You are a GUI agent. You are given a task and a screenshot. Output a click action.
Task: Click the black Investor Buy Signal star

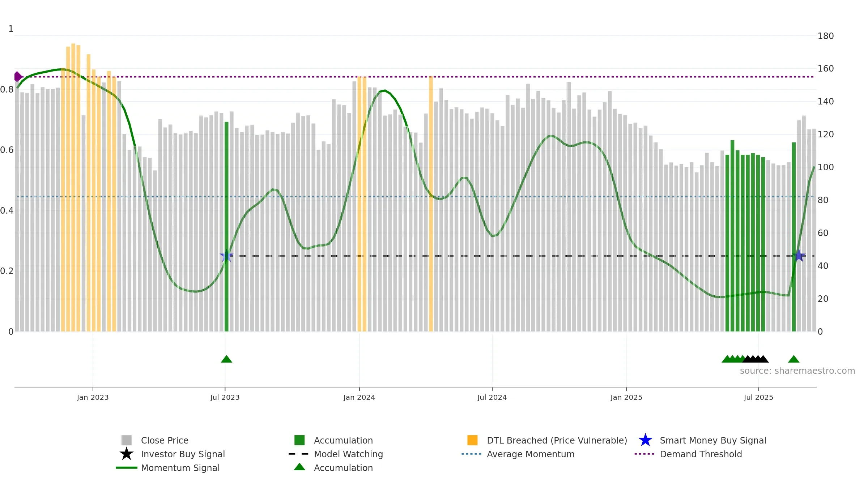127,454
